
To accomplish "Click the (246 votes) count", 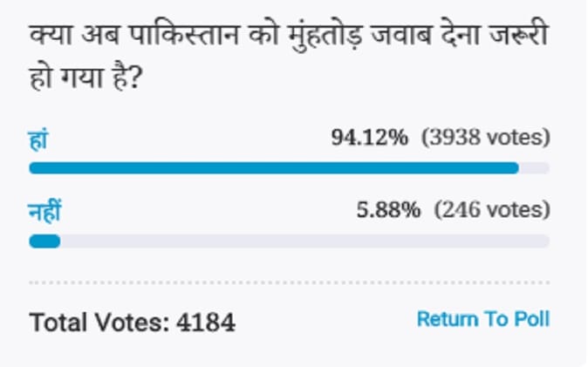I will (x=492, y=210).
